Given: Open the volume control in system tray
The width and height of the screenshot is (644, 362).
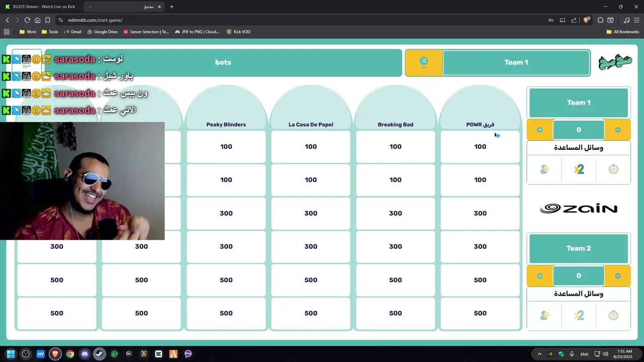Looking at the screenshot, I should (x=605, y=354).
